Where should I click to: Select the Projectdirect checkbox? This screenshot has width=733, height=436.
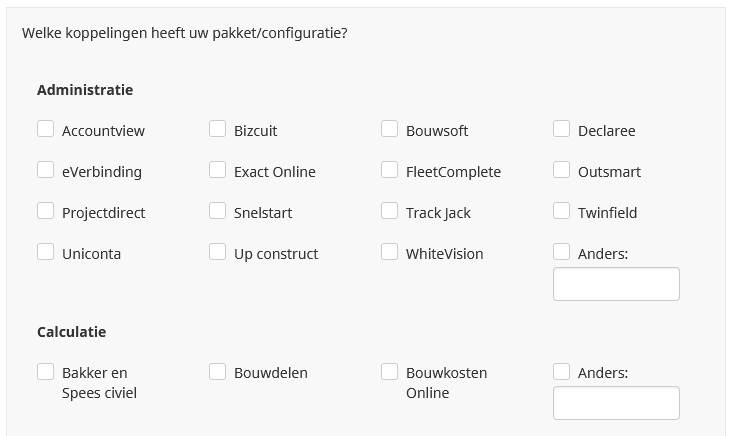tap(45, 211)
